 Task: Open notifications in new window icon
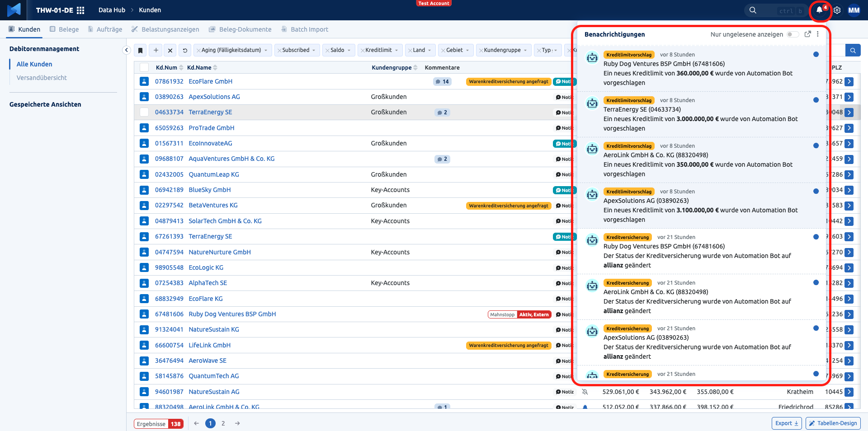pyautogui.click(x=808, y=34)
